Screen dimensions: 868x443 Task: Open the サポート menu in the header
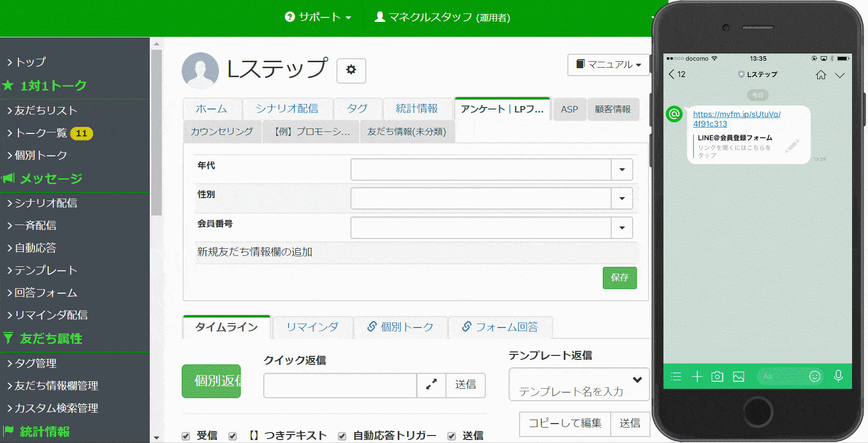(318, 17)
